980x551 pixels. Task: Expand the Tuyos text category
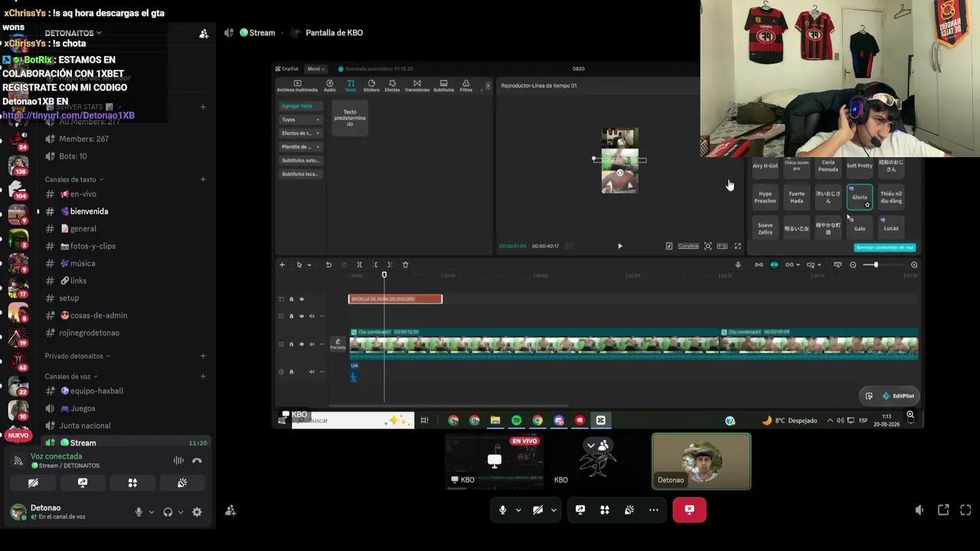[x=300, y=119]
